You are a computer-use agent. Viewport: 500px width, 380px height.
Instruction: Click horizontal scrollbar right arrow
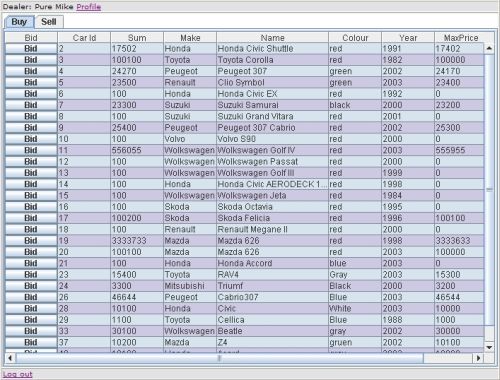(x=479, y=358)
